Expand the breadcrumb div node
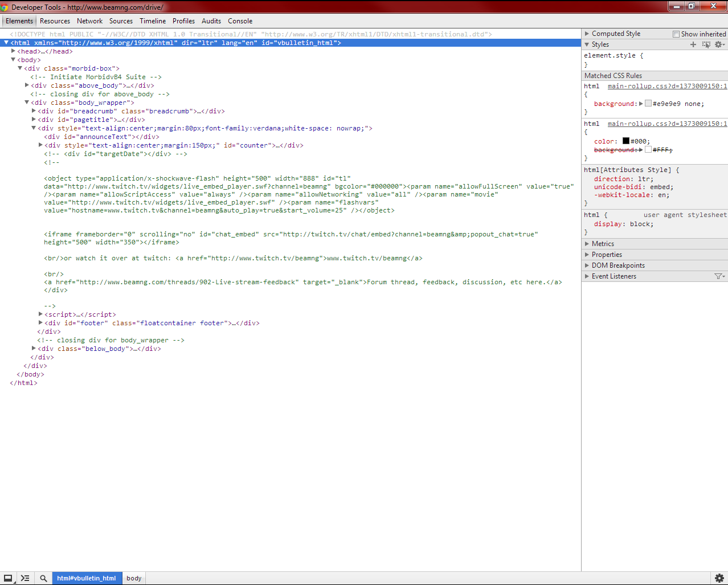 point(34,111)
